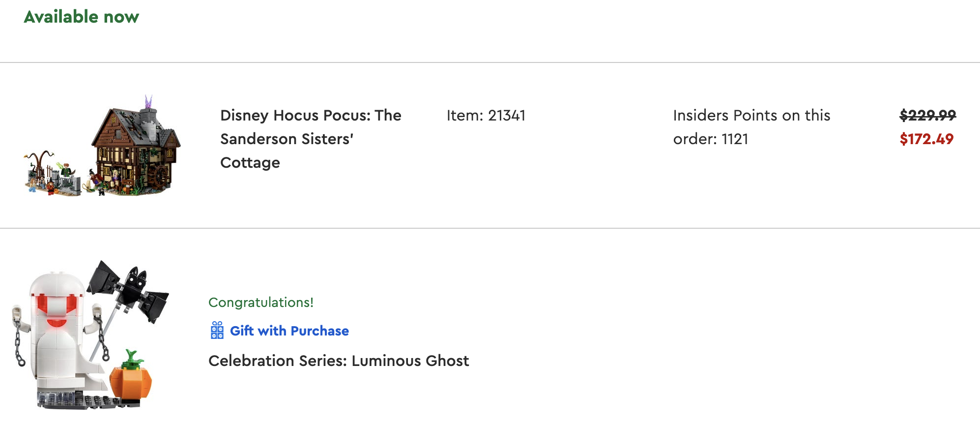Image resolution: width=980 pixels, height=425 pixels.
Task: Click the Hocus Pocus cottage set thumbnail
Action: coord(103,147)
